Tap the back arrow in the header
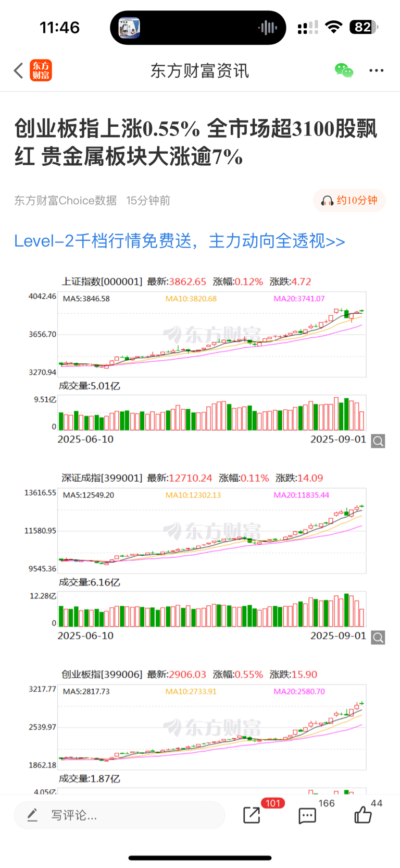Screen dimensions: 400x868 (19, 70)
